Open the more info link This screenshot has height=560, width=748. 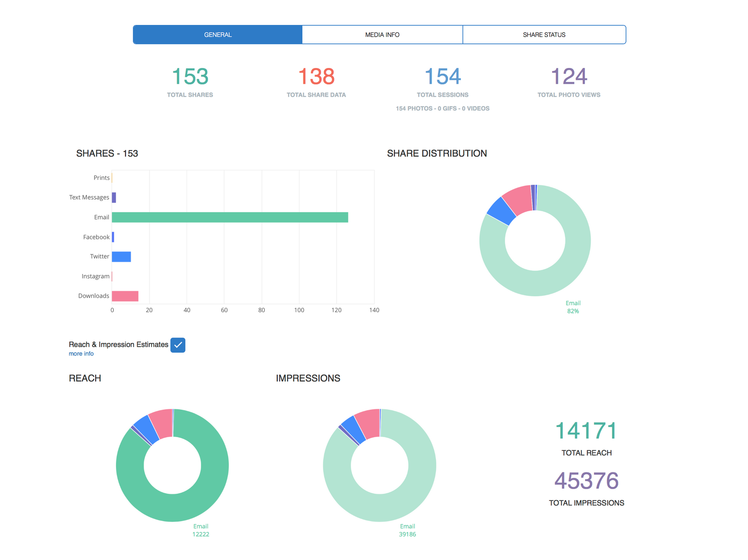81,353
